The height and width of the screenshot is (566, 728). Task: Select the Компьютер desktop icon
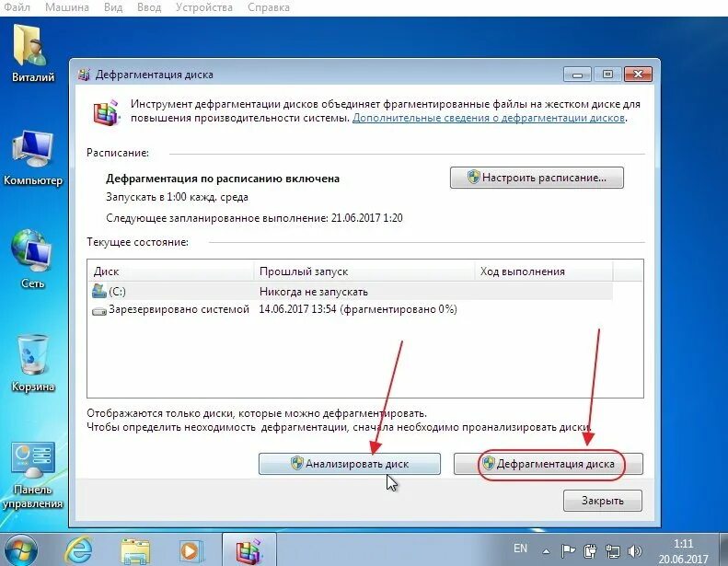32,158
